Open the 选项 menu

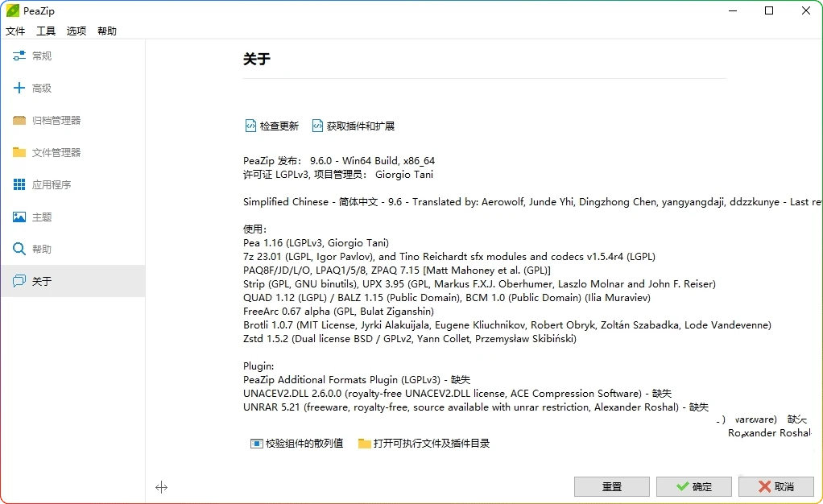[77, 31]
